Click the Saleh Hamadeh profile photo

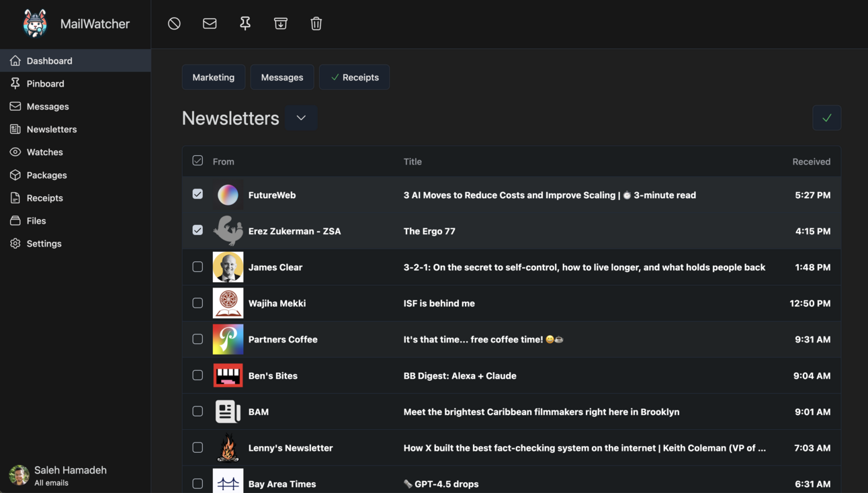tap(19, 475)
